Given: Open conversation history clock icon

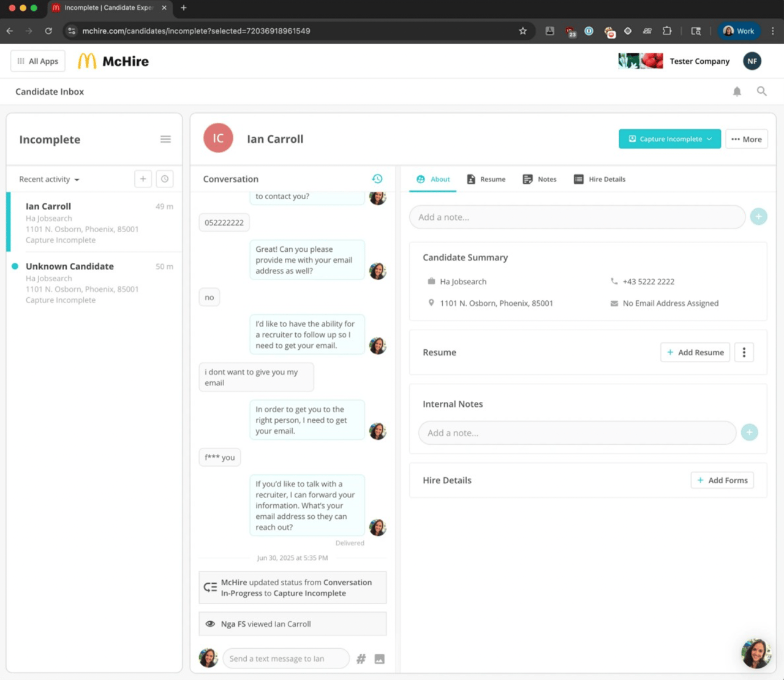Looking at the screenshot, I should (x=377, y=178).
